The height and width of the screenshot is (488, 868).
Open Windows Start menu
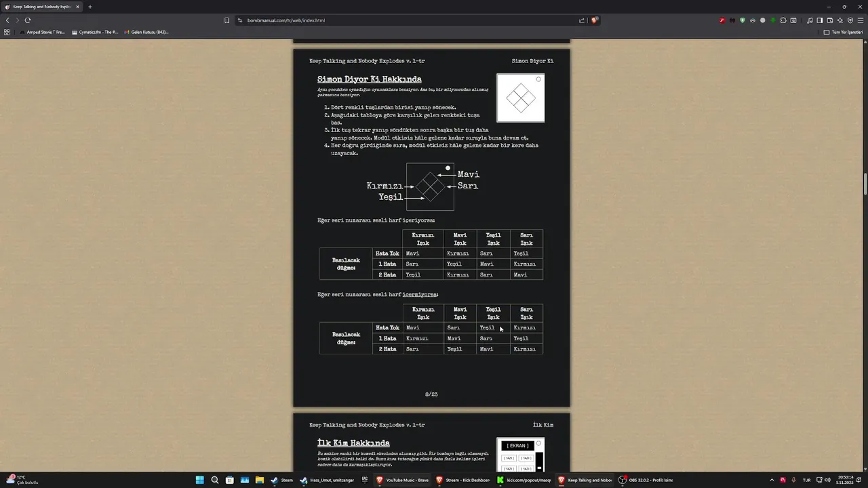click(x=200, y=480)
